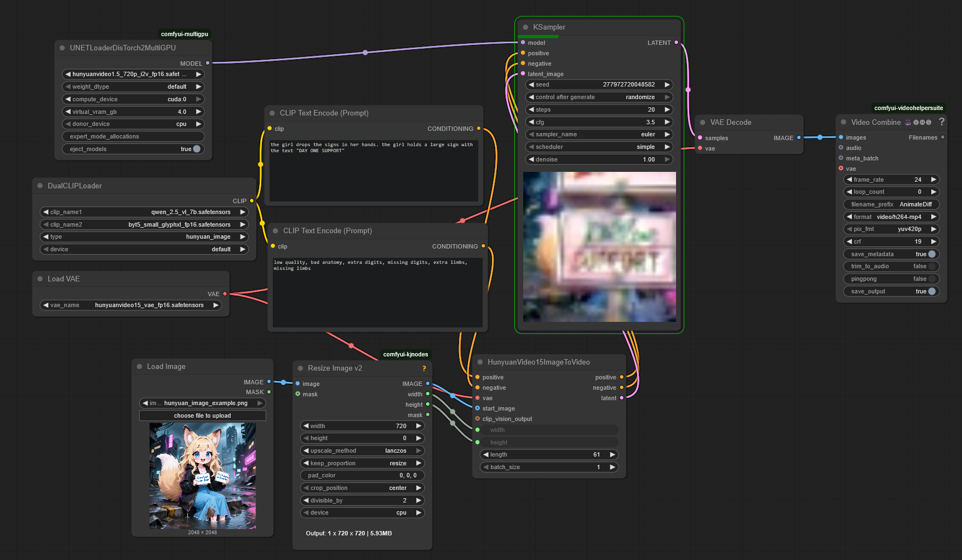
Task: Click the MASK output port on Load Image
Action: [269, 392]
